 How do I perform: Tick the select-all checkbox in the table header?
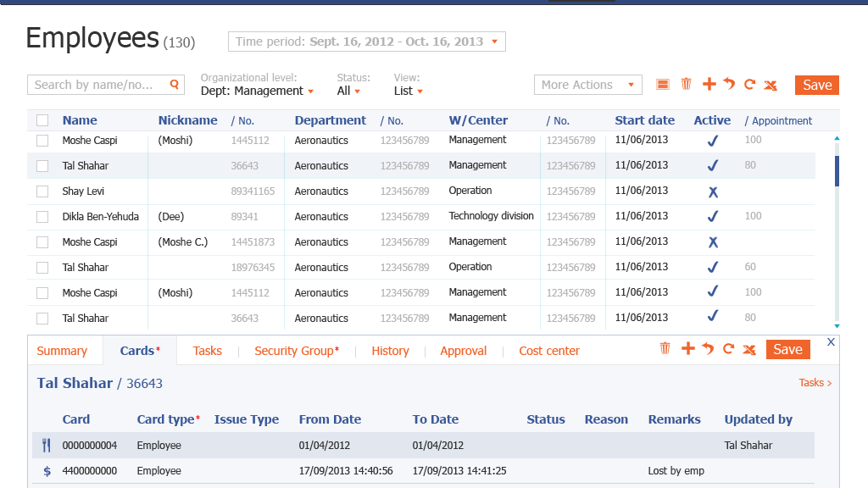point(42,120)
